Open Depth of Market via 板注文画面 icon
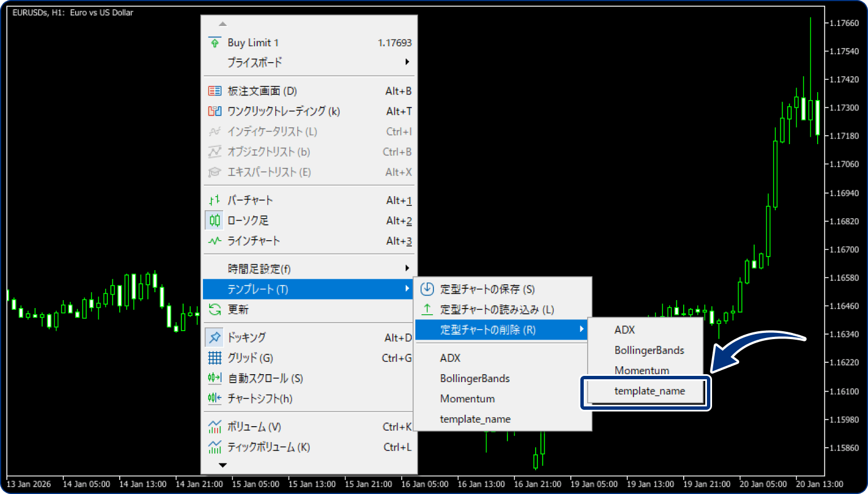Image resolution: width=868 pixels, height=494 pixels. click(x=215, y=90)
